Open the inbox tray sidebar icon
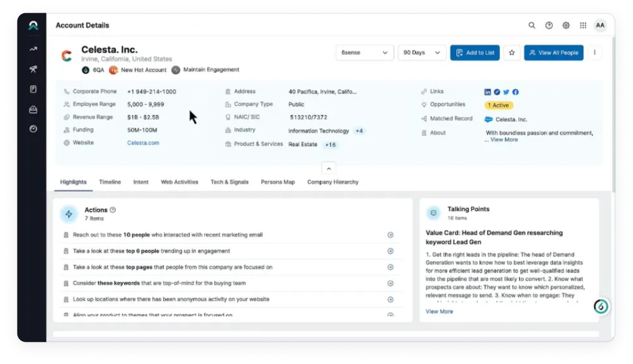 33,109
